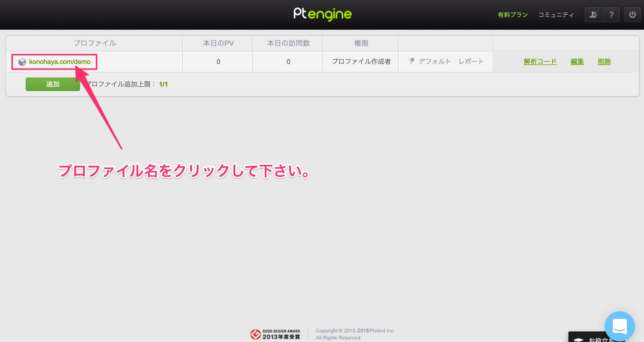Toggle the レポート option for the profile
Image resolution: width=644 pixels, height=342 pixels.
pos(471,61)
